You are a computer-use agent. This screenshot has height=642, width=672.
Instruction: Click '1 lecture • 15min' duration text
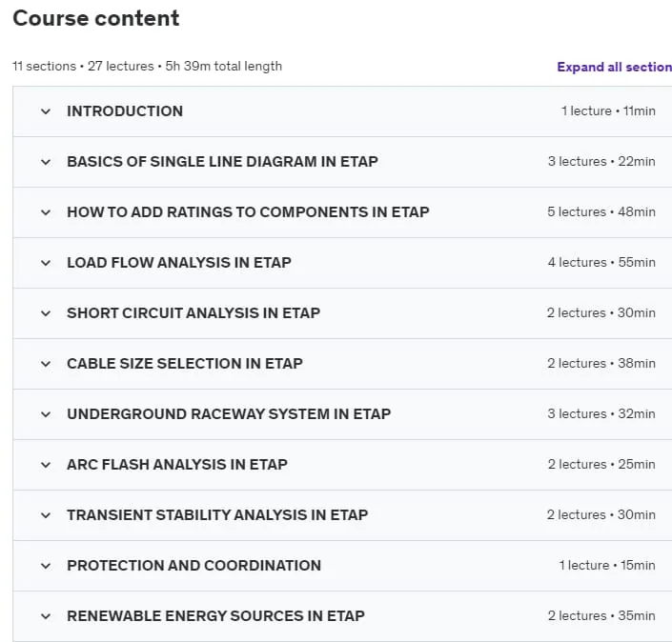607,566
